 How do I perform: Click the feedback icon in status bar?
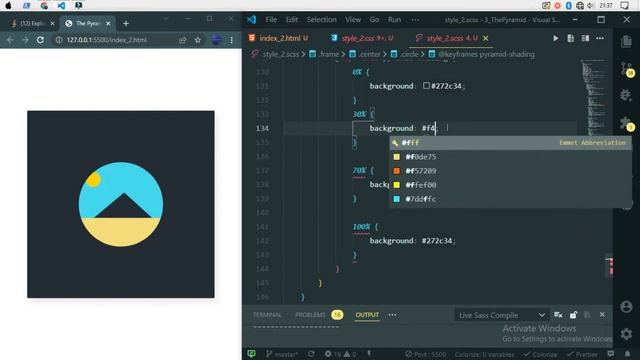coord(611,353)
